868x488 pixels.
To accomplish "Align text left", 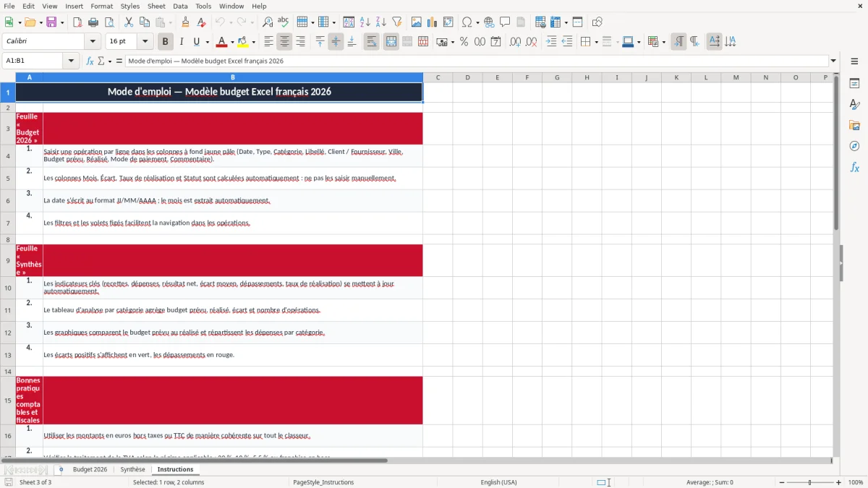I will tap(269, 42).
